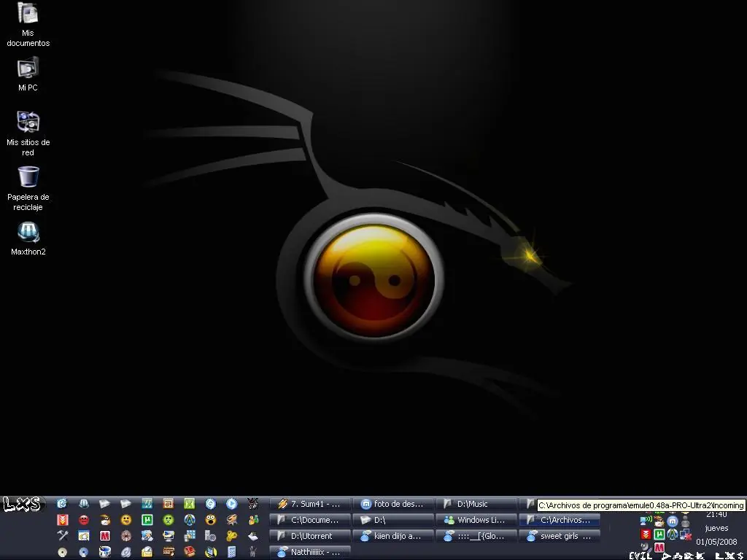
Task: Click the wireless network tray icon
Action: [646, 521]
